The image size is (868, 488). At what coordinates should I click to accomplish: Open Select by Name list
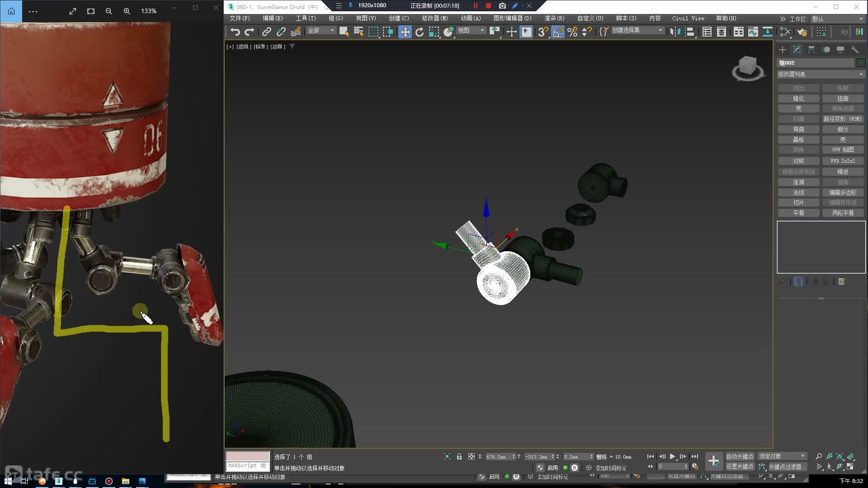pos(359,32)
